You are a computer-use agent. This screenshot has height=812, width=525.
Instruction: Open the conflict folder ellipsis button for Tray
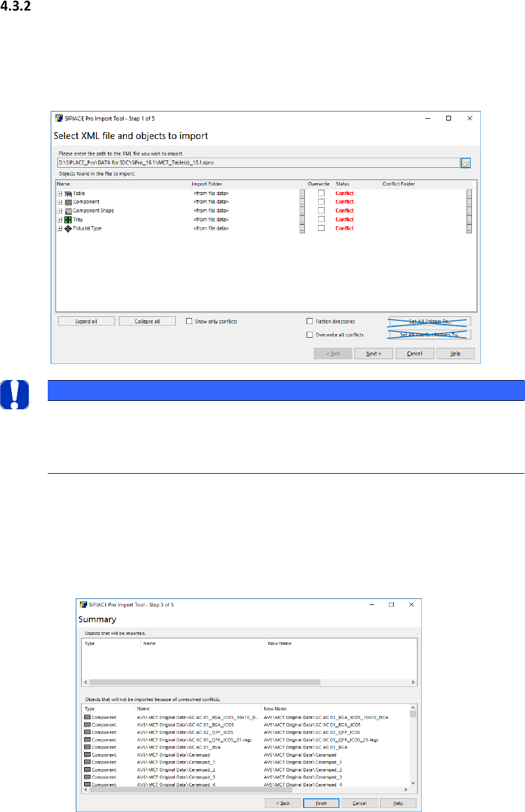coord(469,220)
